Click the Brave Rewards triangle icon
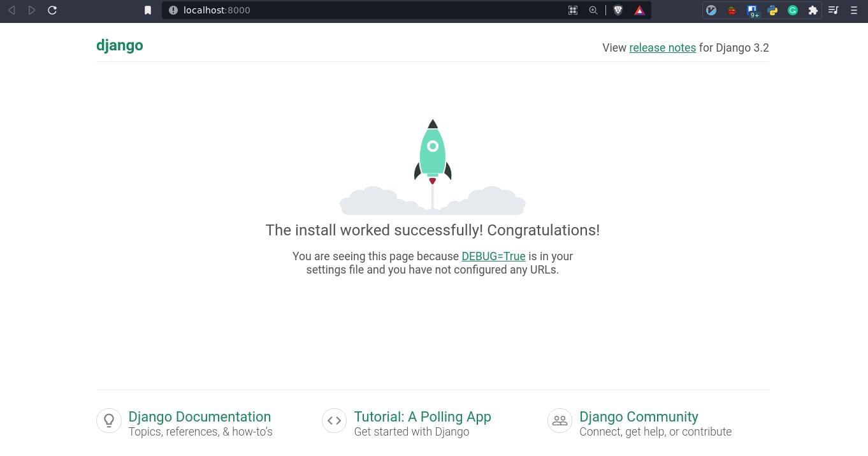The height and width of the screenshot is (456, 868). tap(640, 10)
